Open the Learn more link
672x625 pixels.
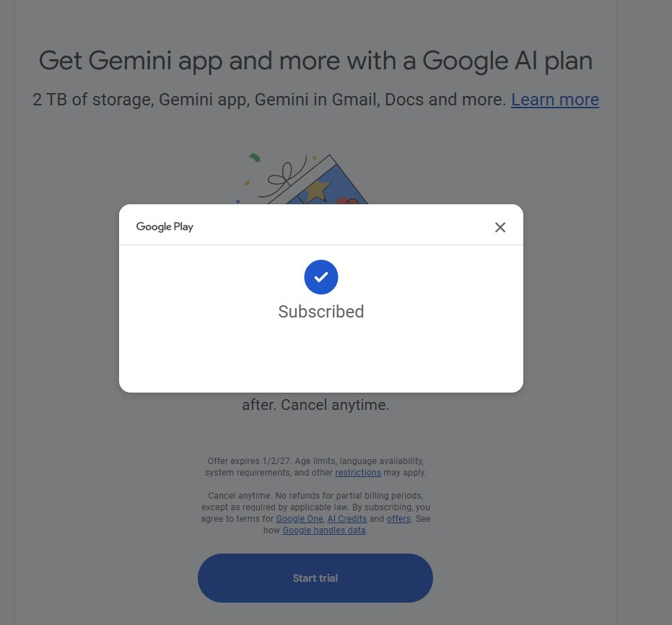click(x=555, y=100)
